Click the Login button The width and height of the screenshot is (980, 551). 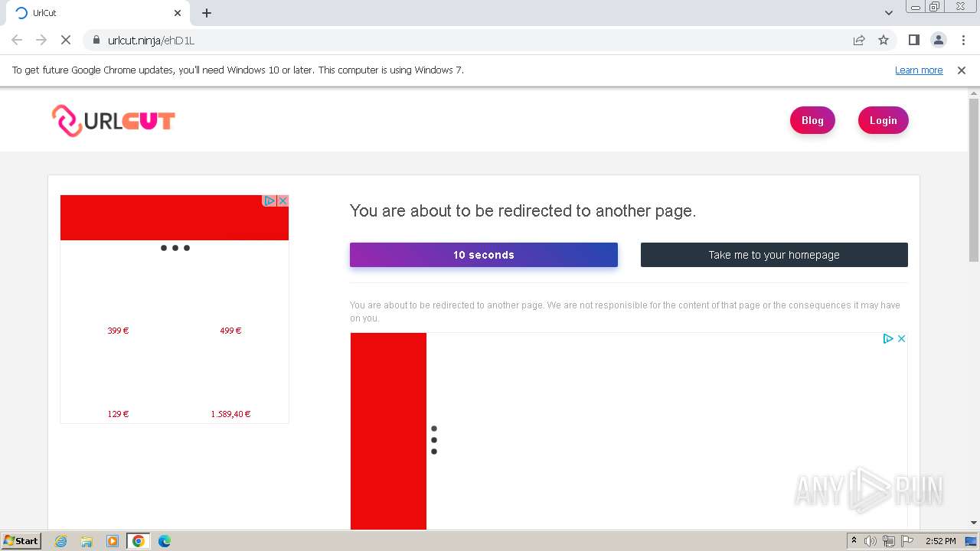[883, 120]
